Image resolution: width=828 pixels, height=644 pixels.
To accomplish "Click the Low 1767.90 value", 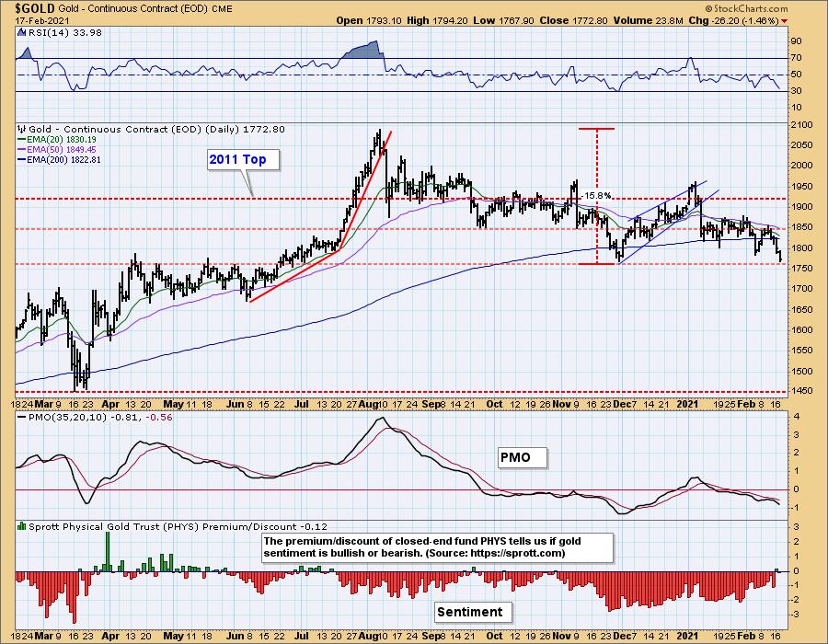I will tap(504, 20).
